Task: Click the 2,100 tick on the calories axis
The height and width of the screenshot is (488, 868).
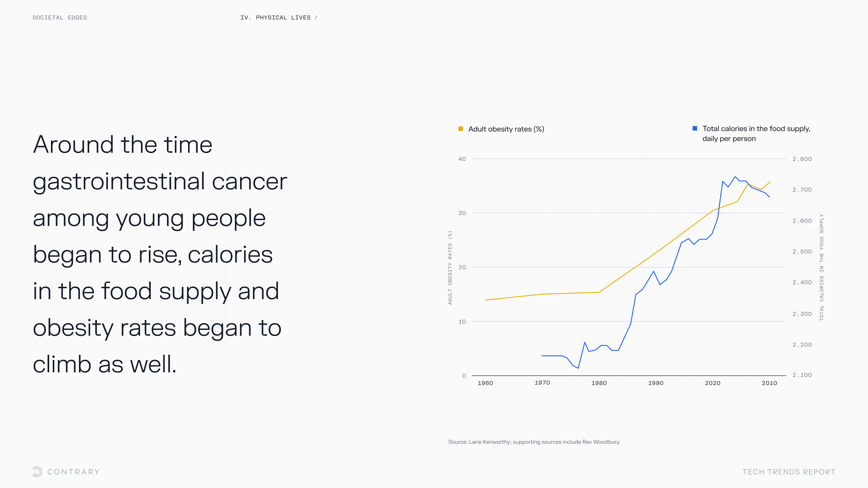Action: 802,375
